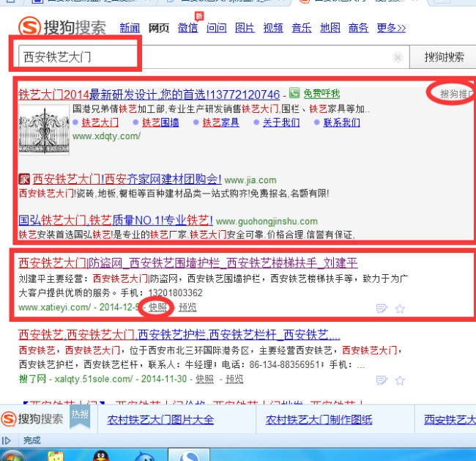Click the 搜狗推广 label
Screen dimensions: 476x461
[456, 94]
